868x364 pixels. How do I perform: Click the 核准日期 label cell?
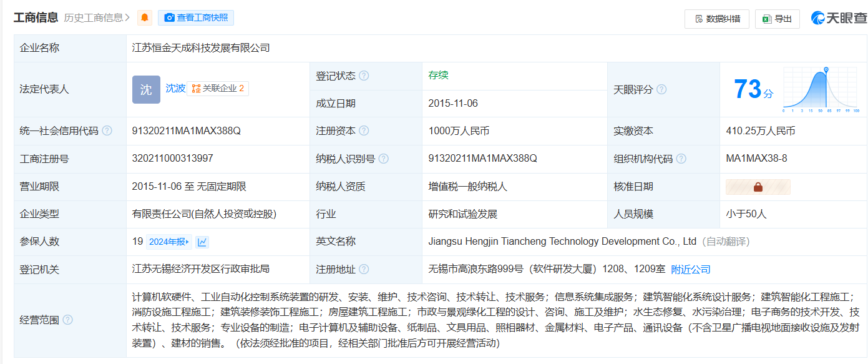(663, 187)
